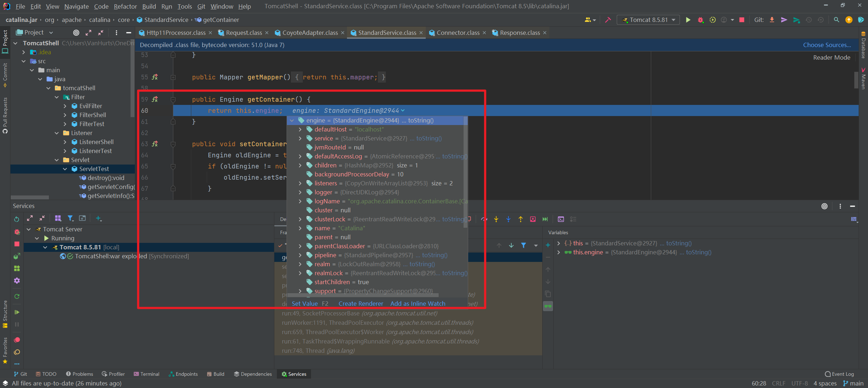This screenshot has width=868, height=388.
Task: Step Out using the yellow up arrow
Action: click(x=521, y=219)
